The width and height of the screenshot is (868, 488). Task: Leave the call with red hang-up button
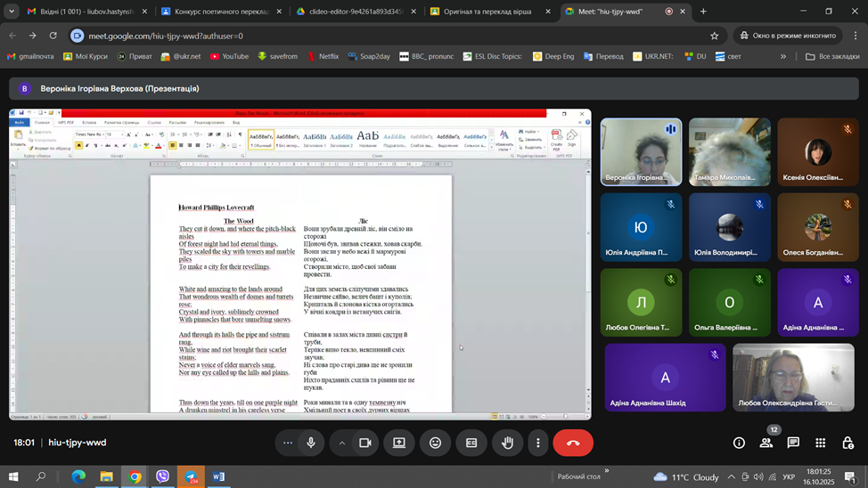click(x=573, y=443)
